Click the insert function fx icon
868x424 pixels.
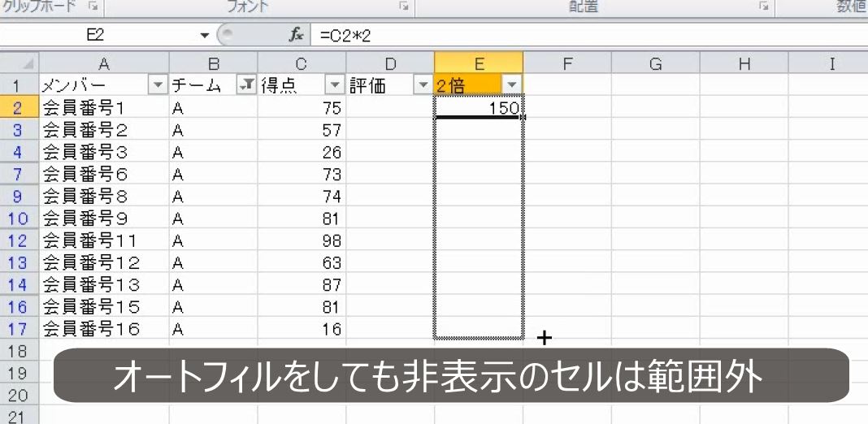pyautogui.click(x=296, y=36)
